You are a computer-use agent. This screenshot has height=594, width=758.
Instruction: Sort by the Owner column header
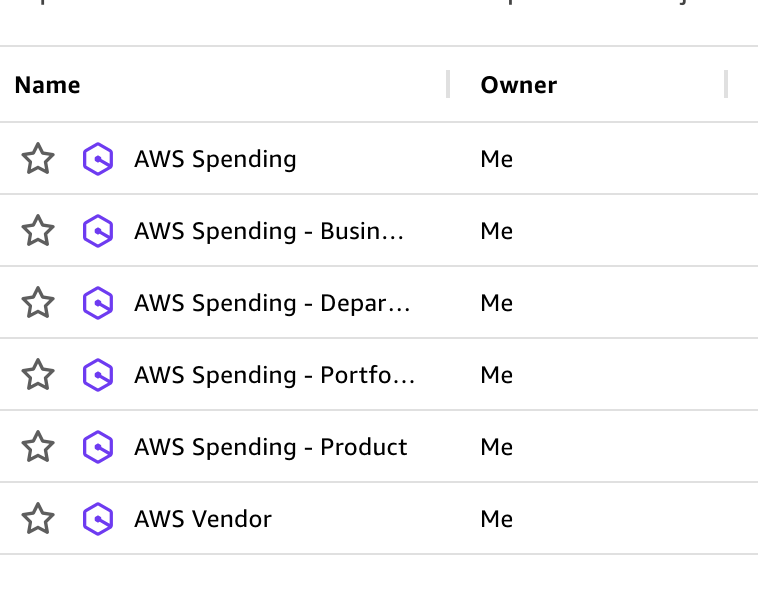(518, 85)
